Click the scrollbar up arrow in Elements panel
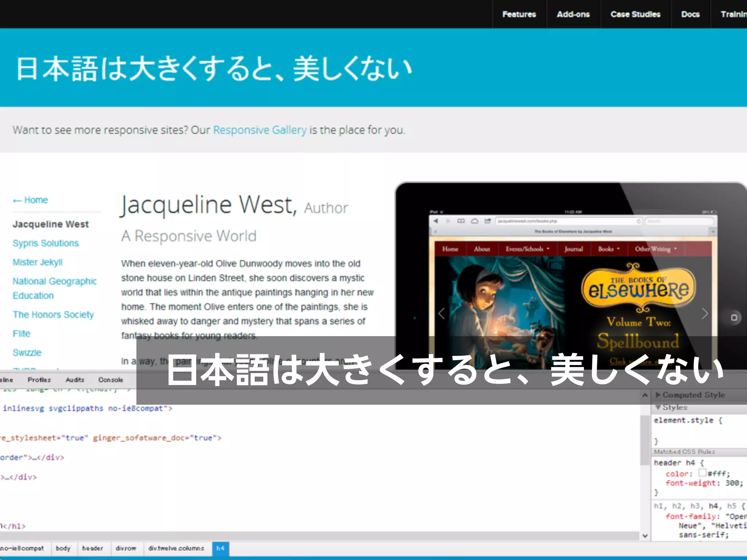Screen dimensions: 747x560 [x=645, y=395]
